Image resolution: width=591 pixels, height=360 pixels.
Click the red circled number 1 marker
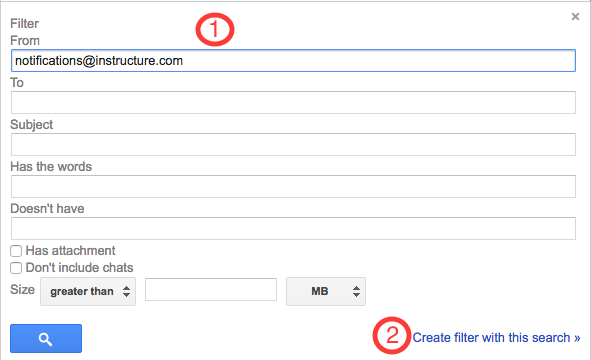[215, 29]
